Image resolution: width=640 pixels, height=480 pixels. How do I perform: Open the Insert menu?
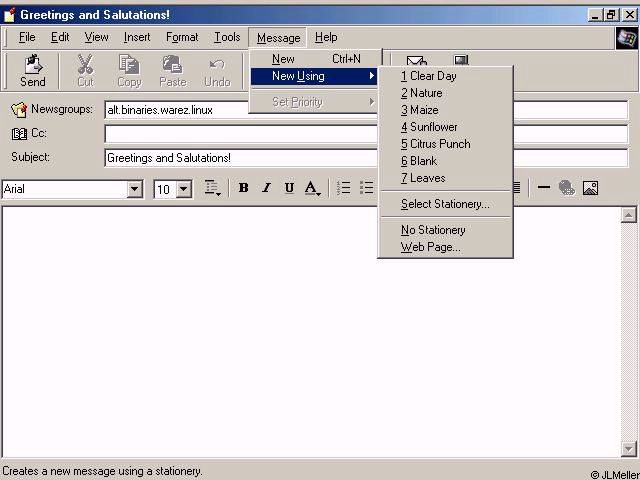[x=137, y=37]
